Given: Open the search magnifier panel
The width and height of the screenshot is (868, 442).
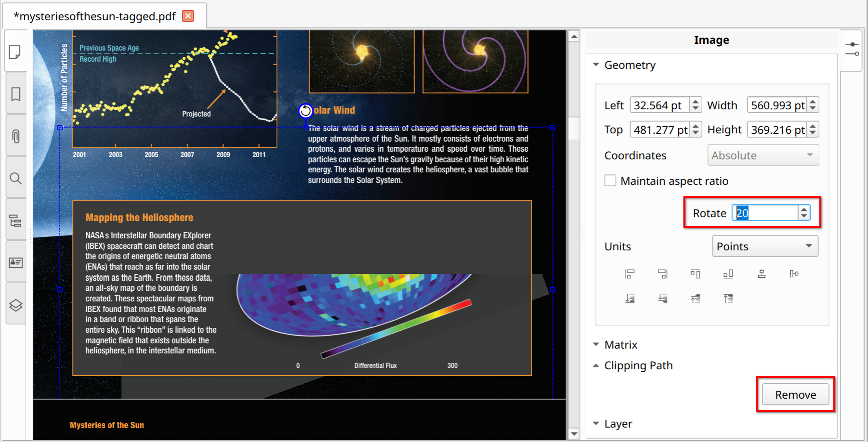Looking at the screenshot, I should point(15,179).
